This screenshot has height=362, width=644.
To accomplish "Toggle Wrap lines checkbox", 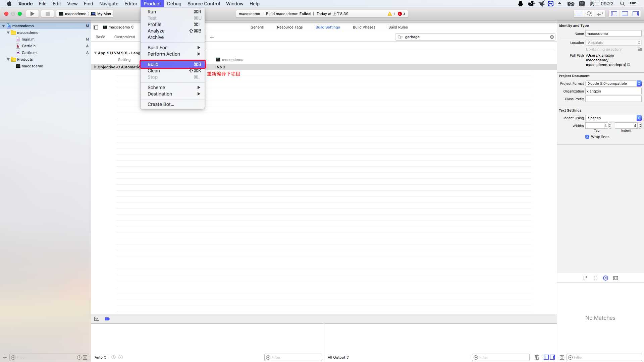I will click(x=587, y=137).
